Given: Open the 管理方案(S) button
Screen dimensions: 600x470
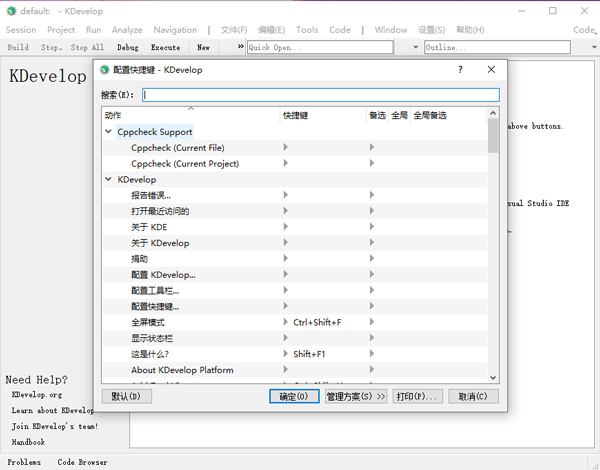Looking at the screenshot, I should point(356,396).
